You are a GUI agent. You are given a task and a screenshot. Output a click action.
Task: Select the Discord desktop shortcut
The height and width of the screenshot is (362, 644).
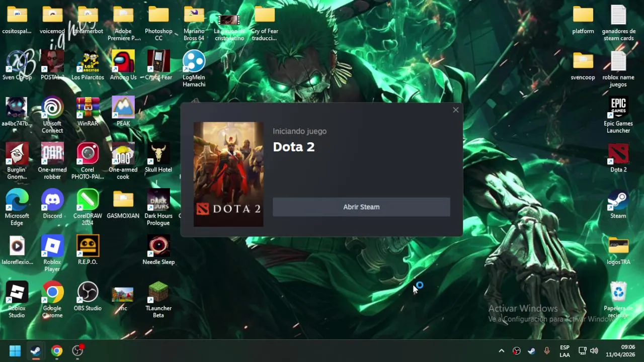[x=52, y=204]
